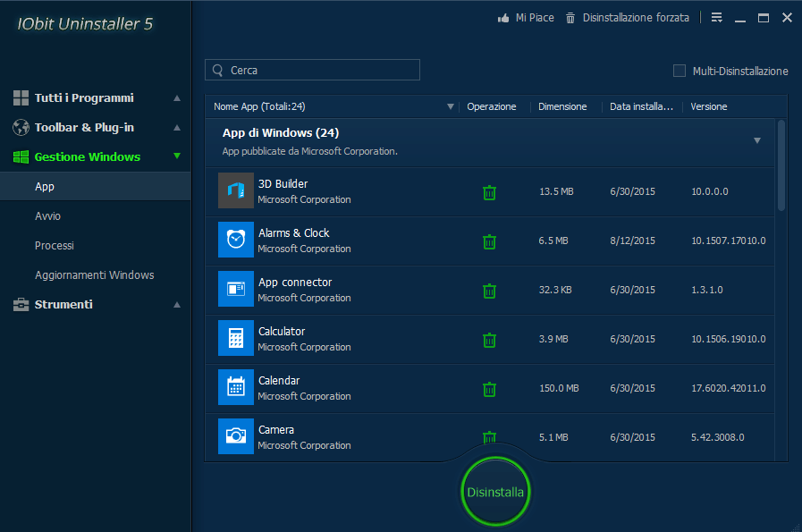Open the menu icon in the title bar
This screenshot has height=532, width=802.
pyautogui.click(x=717, y=18)
